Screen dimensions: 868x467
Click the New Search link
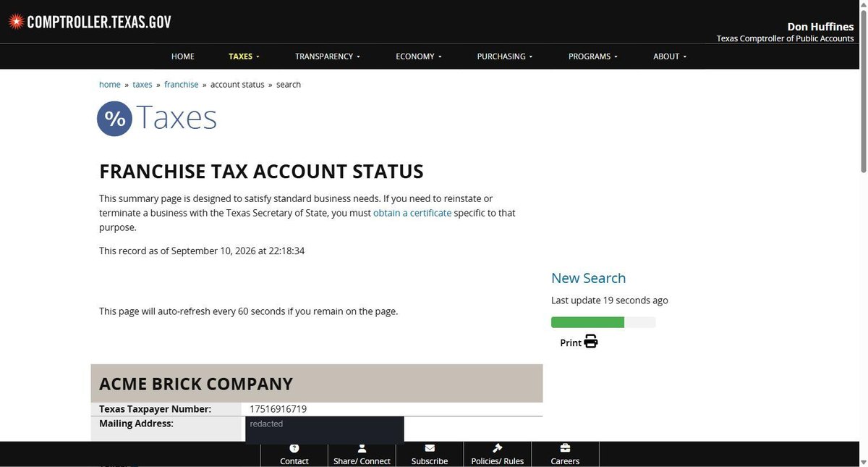[x=588, y=278]
